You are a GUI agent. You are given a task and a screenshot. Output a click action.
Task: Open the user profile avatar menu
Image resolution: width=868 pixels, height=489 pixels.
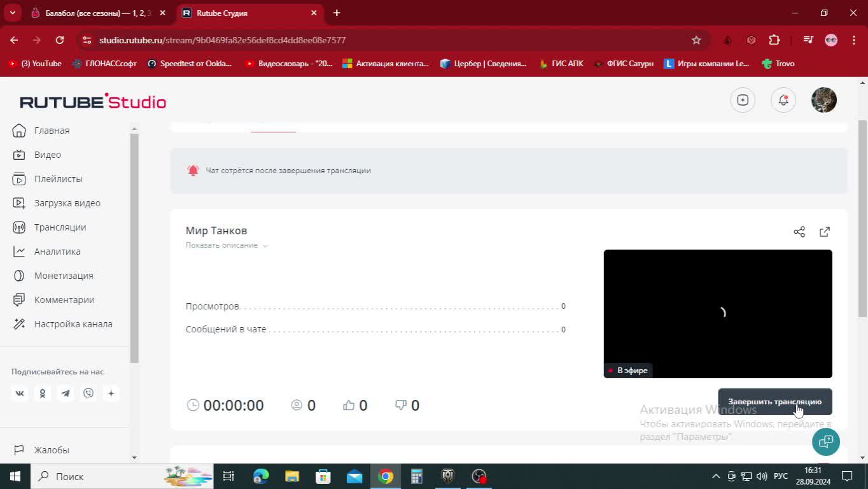click(824, 100)
